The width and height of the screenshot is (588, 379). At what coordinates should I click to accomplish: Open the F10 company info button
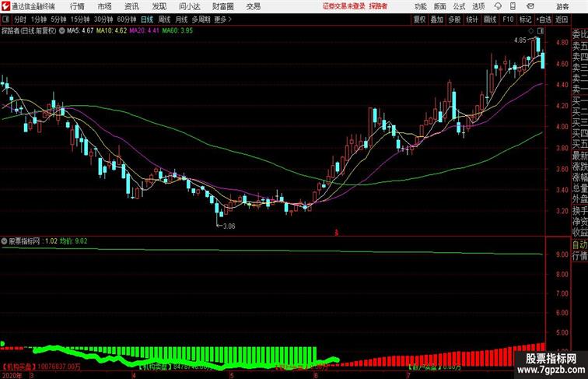point(508,19)
